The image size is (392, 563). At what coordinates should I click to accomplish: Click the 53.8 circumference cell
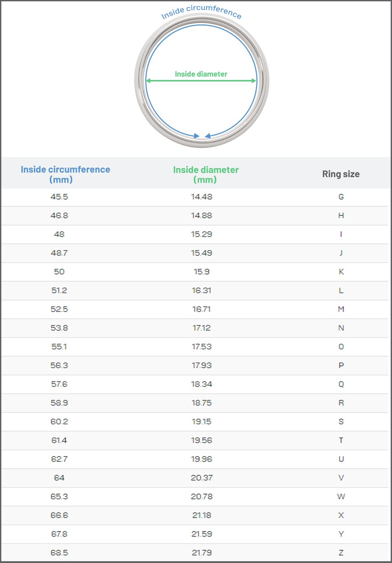click(x=59, y=328)
